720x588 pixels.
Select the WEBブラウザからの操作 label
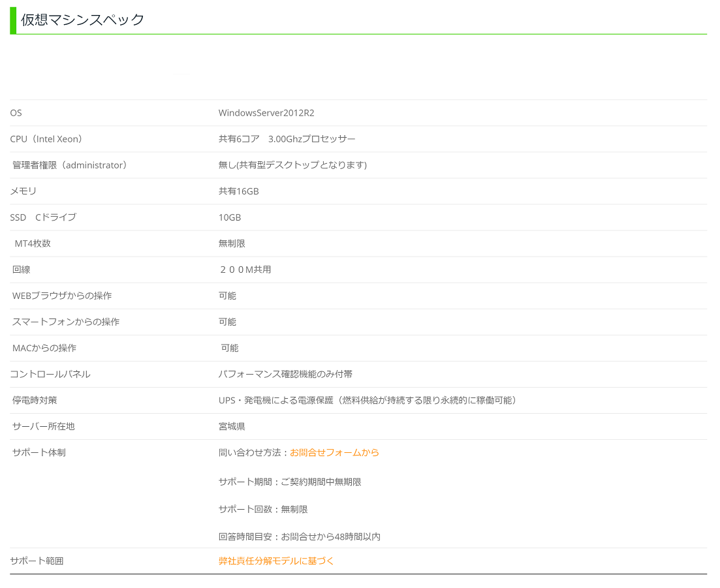(62, 296)
